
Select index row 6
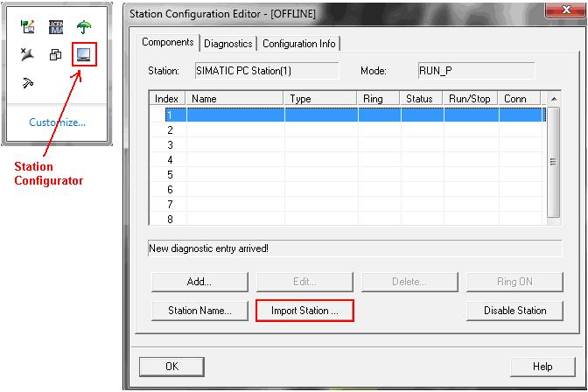point(347,189)
